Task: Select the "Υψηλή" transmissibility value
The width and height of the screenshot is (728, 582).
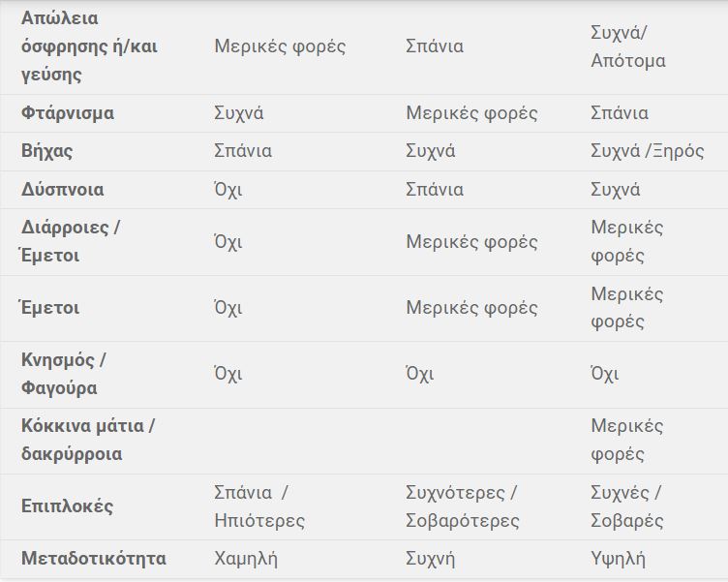Action: [618, 559]
